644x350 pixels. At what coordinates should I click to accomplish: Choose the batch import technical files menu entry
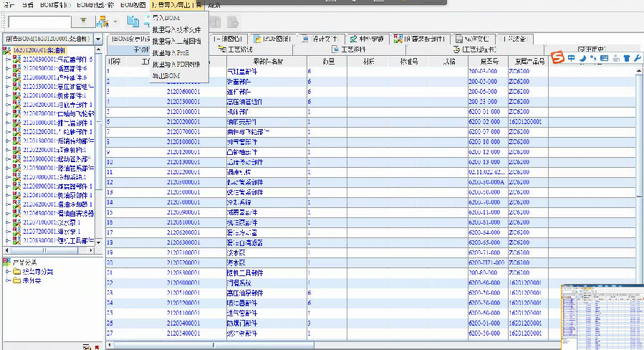pyautogui.click(x=179, y=30)
